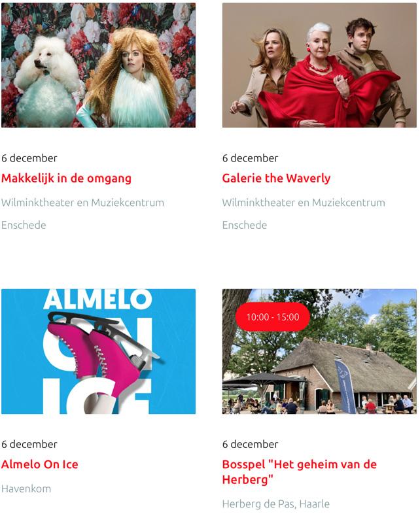This screenshot has height=514, width=420.
Task: Click the 6 december date above Bosspel
Action: coord(250,444)
